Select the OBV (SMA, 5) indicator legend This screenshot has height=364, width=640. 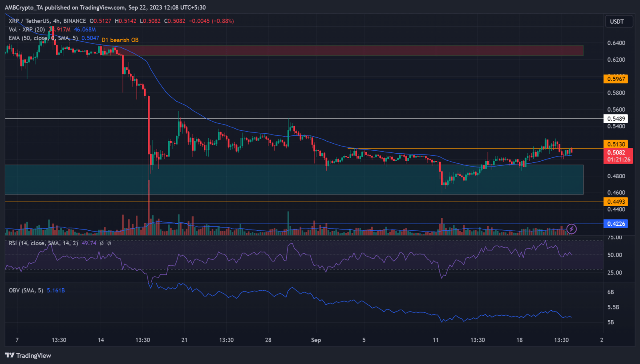pos(26,290)
